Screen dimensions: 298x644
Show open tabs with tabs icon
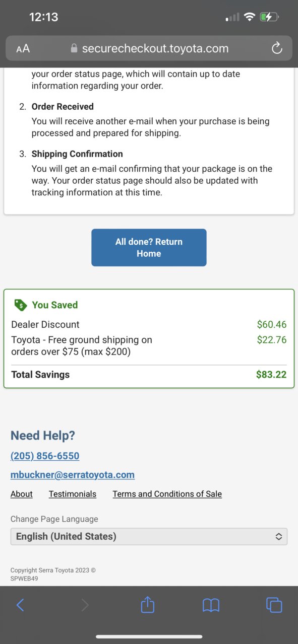click(x=274, y=605)
